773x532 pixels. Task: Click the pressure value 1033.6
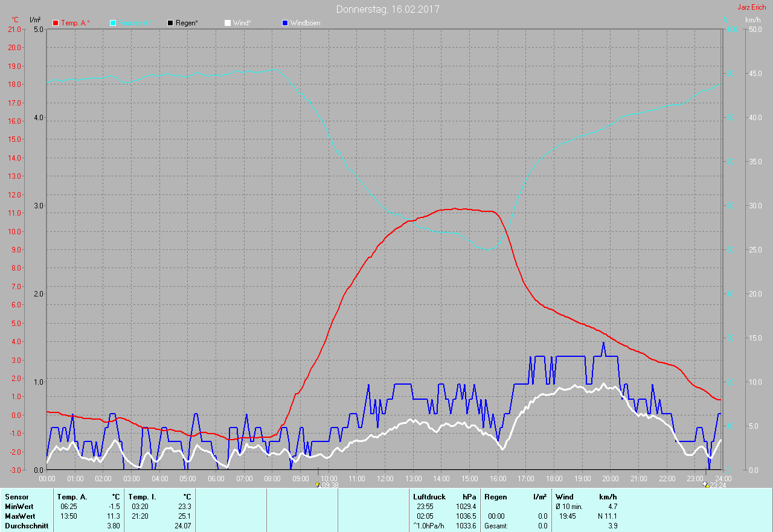click(x=466, y=526)
